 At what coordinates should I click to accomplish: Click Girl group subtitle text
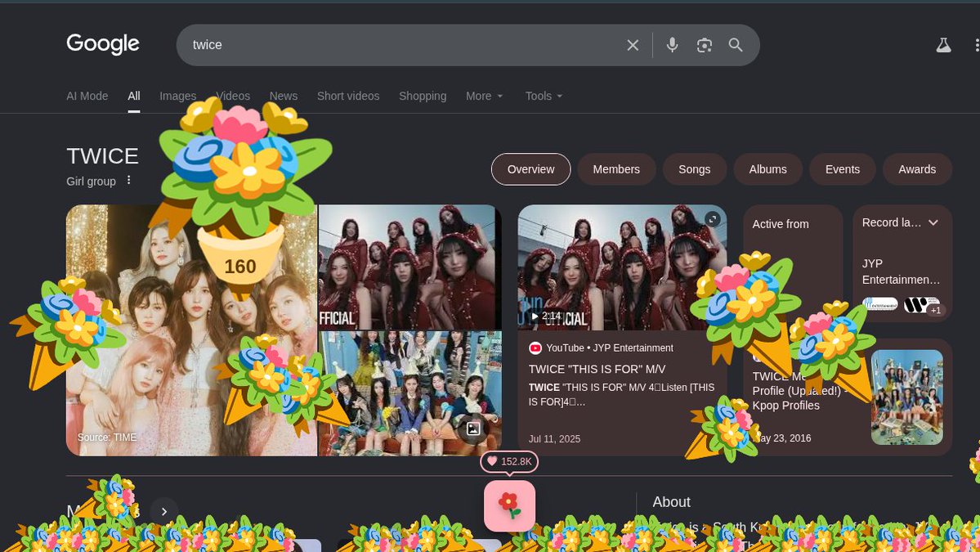[92, 182]
